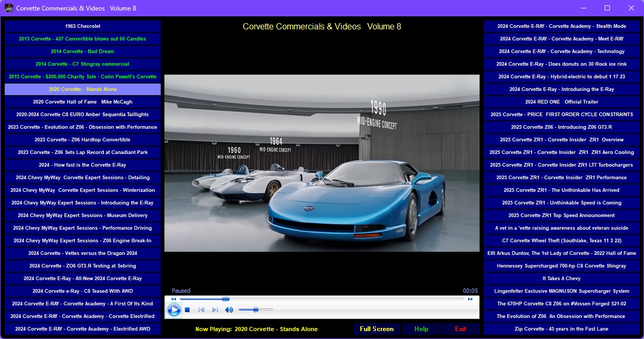Open E-Ray Hybrid-electric to debut 1 17 23
Screen dimensions: 644x339
click(562, 77)
